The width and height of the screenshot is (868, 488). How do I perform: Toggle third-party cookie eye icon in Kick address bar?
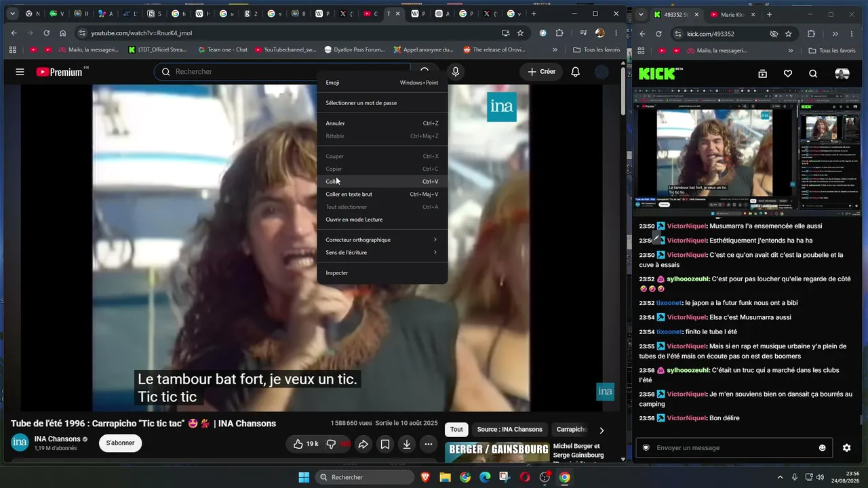click(774, 34)
